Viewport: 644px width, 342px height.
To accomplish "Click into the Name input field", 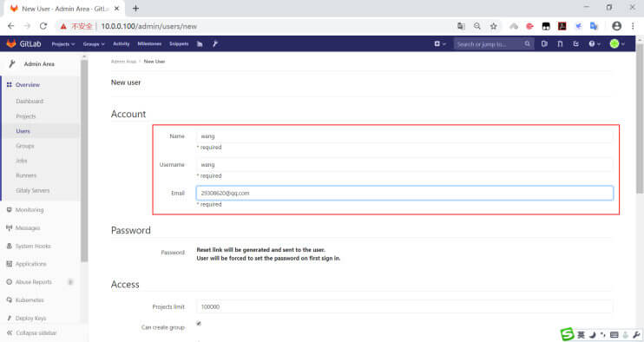I will pos(404,136).
